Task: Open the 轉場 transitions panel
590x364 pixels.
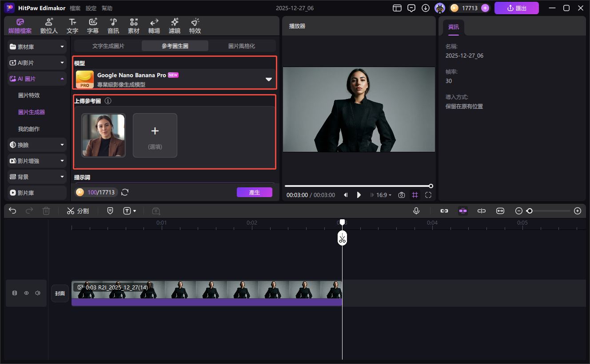Action: (154, 26)
